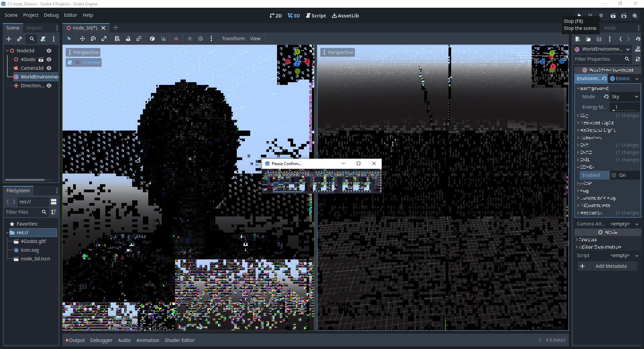644x349 pixels.
Task: Toggle visibility of DirectionalLight node
Action: pyautogui.click(x=49, y=86)
